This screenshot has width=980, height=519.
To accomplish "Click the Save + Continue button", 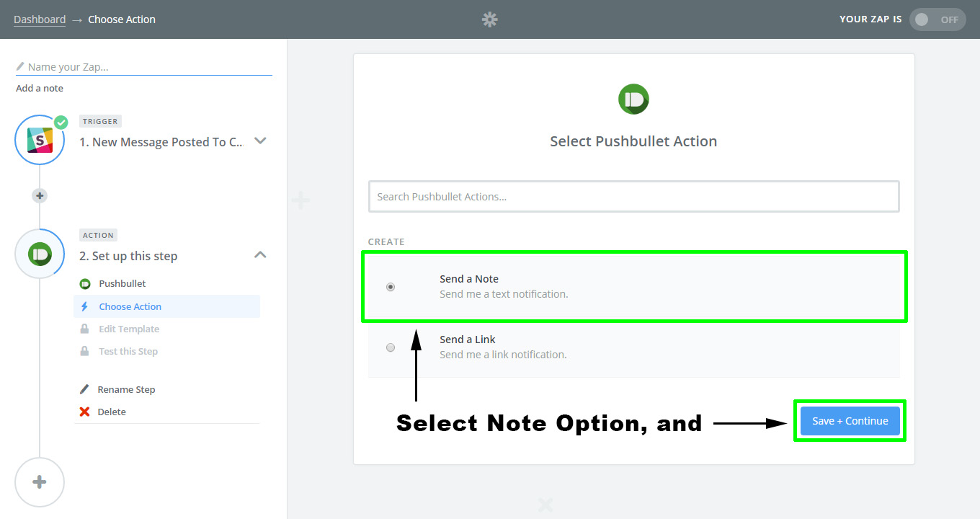I will (850, 421).
